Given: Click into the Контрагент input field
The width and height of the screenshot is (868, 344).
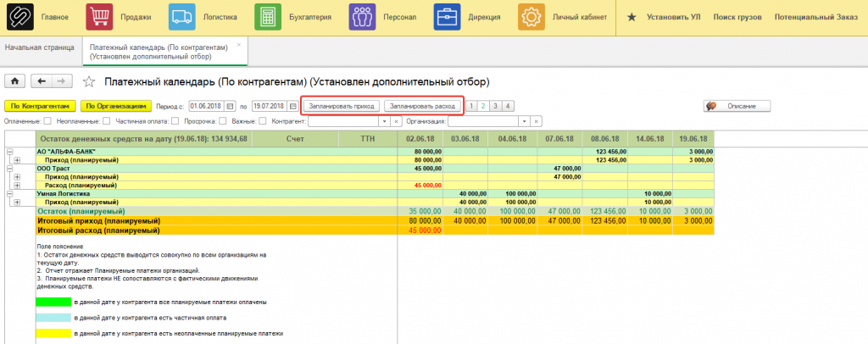Looking at the screenshot, I should click(343, 121).
